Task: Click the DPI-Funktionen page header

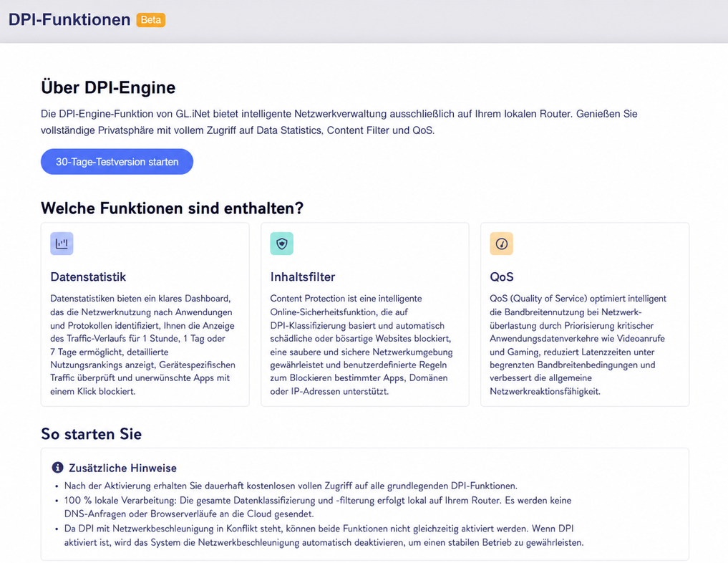Action: (69, 19)
